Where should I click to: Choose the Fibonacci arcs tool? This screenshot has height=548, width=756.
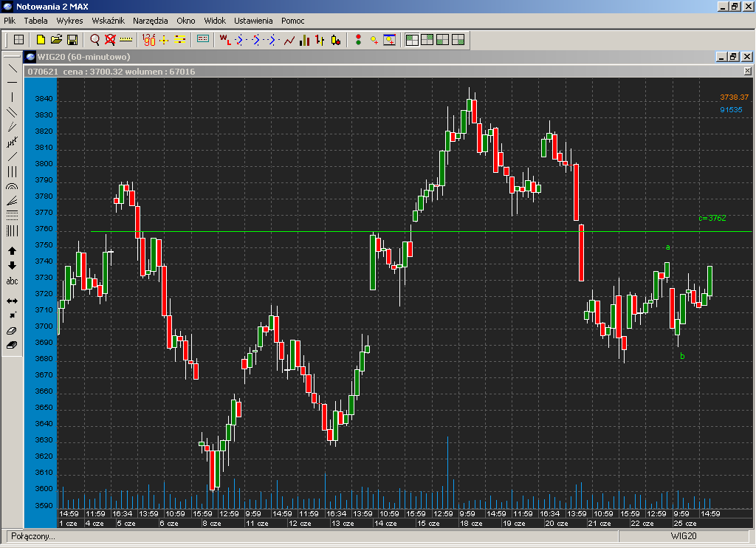(x=12, y=186)
